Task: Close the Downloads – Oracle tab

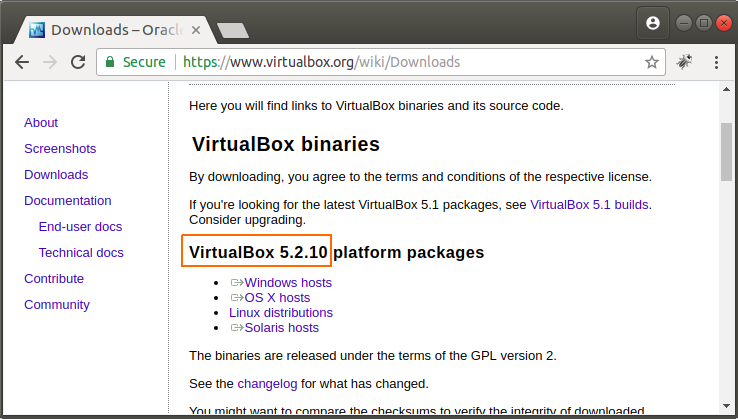Action: click(196, 30)
